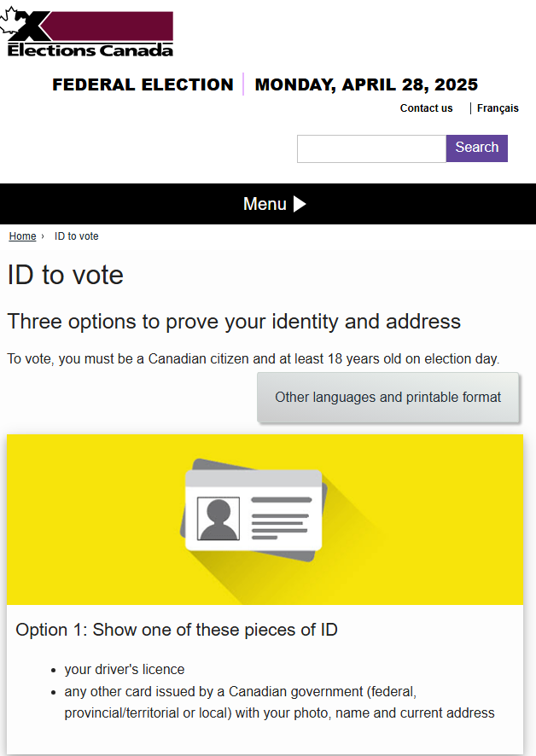536x756 pixels.
Task: Click the driver's licence bullet item
Action: click(x=125, y=669)
